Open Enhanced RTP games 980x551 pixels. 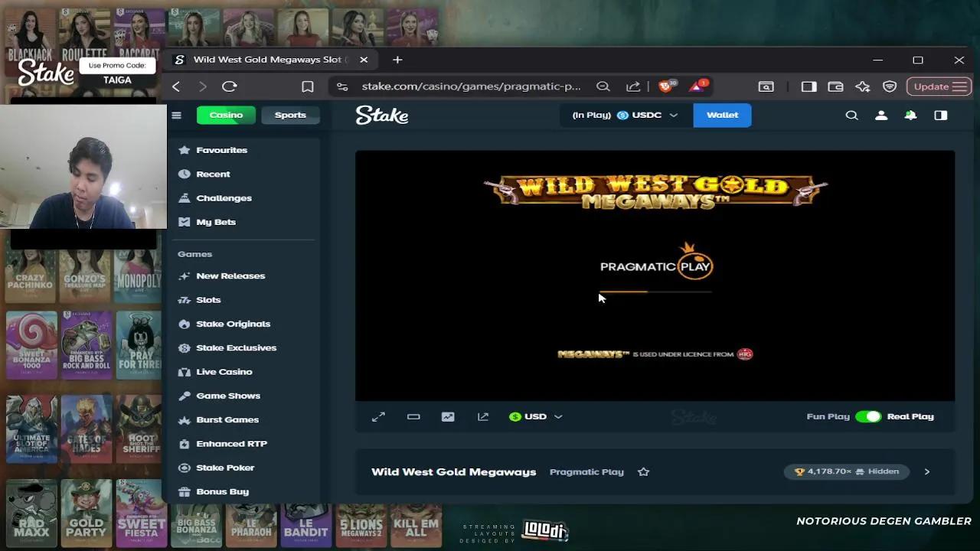pos(231,444)
